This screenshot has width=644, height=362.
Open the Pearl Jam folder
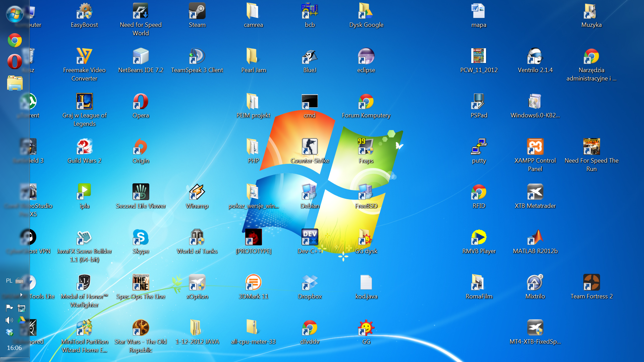(x=253, y=61)
